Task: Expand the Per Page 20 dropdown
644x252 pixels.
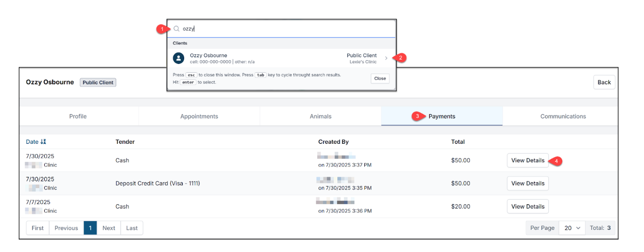Action: tap(572, 228)
